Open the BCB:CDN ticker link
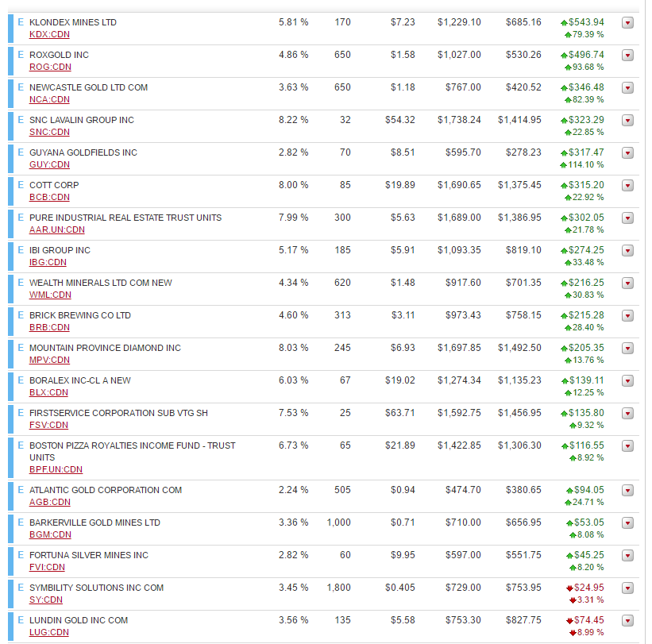Screen dimensions: 652x644 tap(49, 198)
